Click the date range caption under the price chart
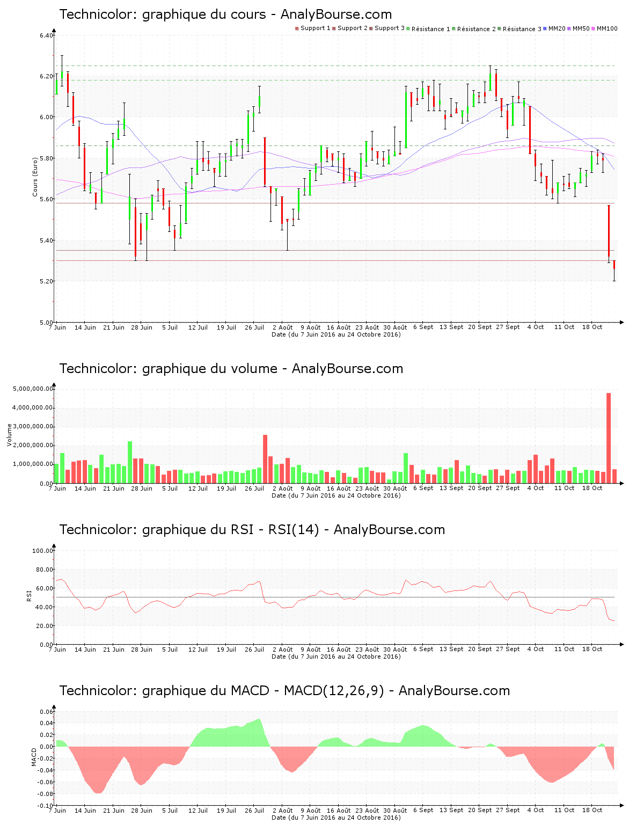644x832 pixels. tap(336, 334)
